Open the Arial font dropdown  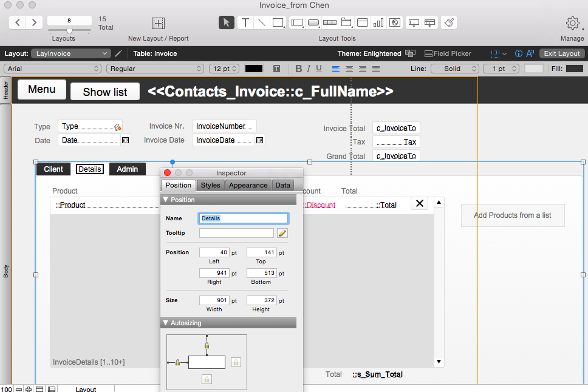pyautogui.click(x=52, y=69)
